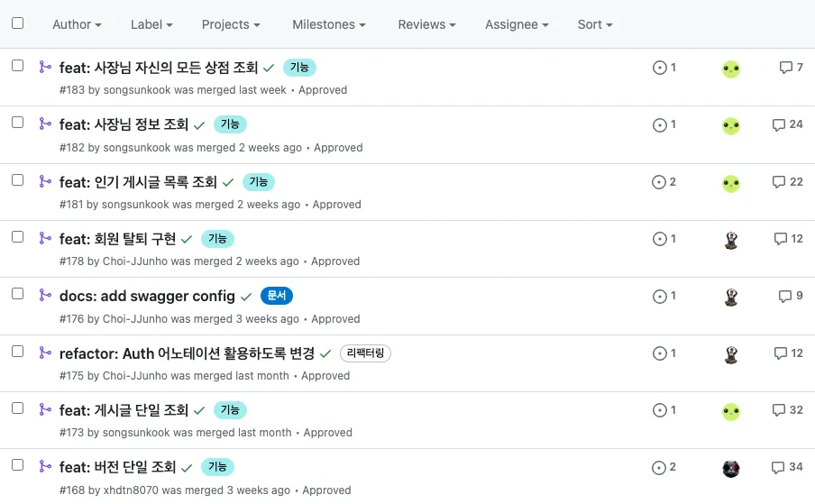Open PR titled docs: add swagger config
The height and width of the screenshot is (504, 815).
(147, 297)
